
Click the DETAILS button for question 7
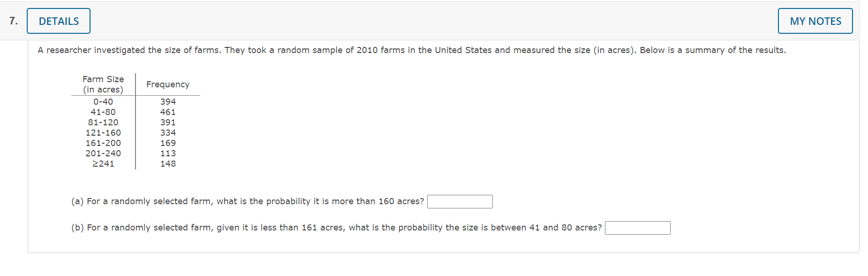pos(58,21)
